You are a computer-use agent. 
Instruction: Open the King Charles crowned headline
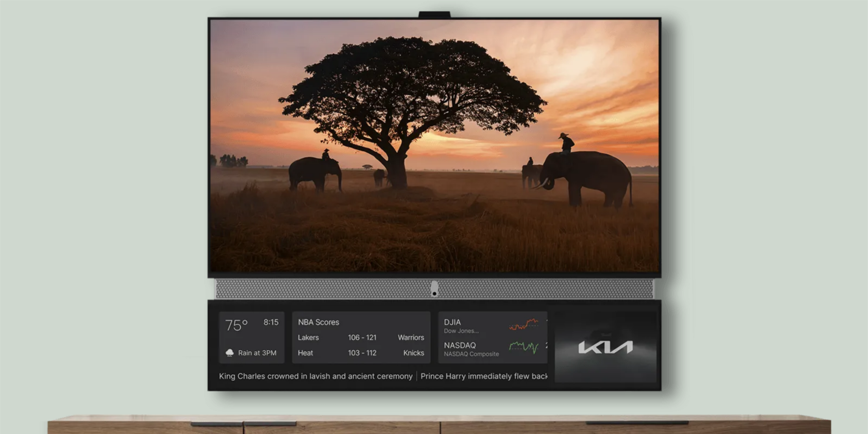[x=315, y=376]
